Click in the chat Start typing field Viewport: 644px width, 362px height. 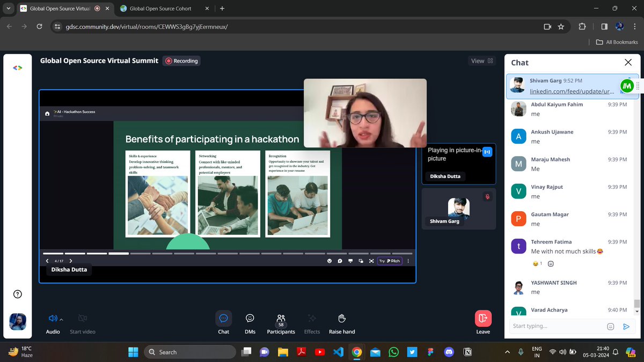556,326
